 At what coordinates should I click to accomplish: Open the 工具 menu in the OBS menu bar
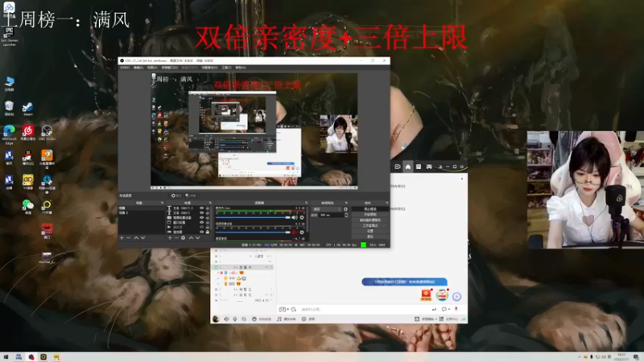226,68
